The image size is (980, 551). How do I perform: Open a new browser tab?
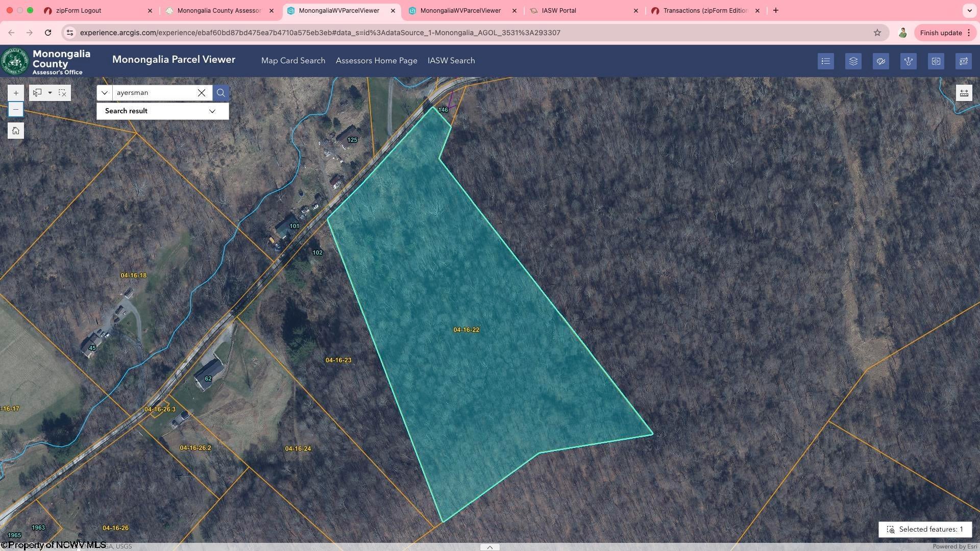coord(775,11)
